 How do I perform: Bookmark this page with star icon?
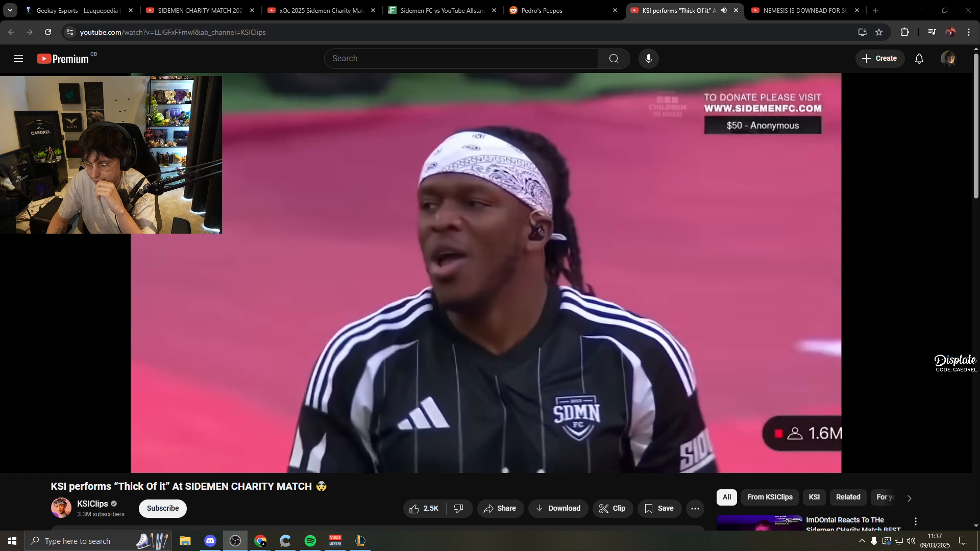pyautogui.click(x=879, y=32)
